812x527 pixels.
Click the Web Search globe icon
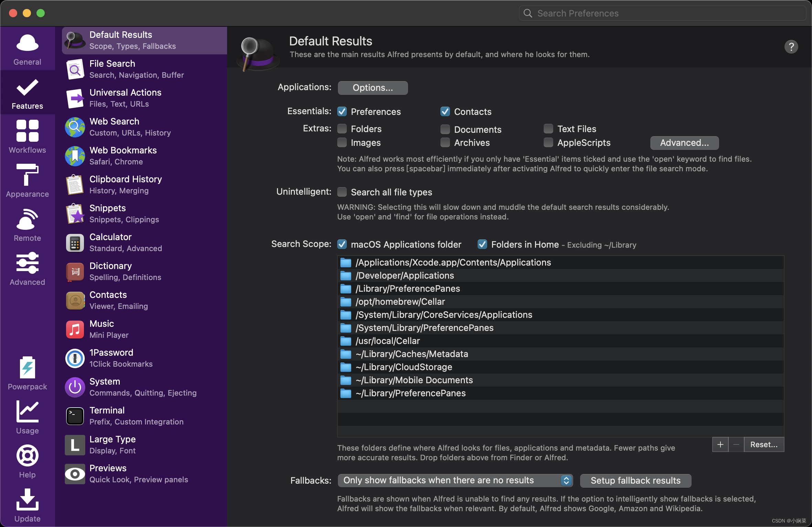(75, 127)
